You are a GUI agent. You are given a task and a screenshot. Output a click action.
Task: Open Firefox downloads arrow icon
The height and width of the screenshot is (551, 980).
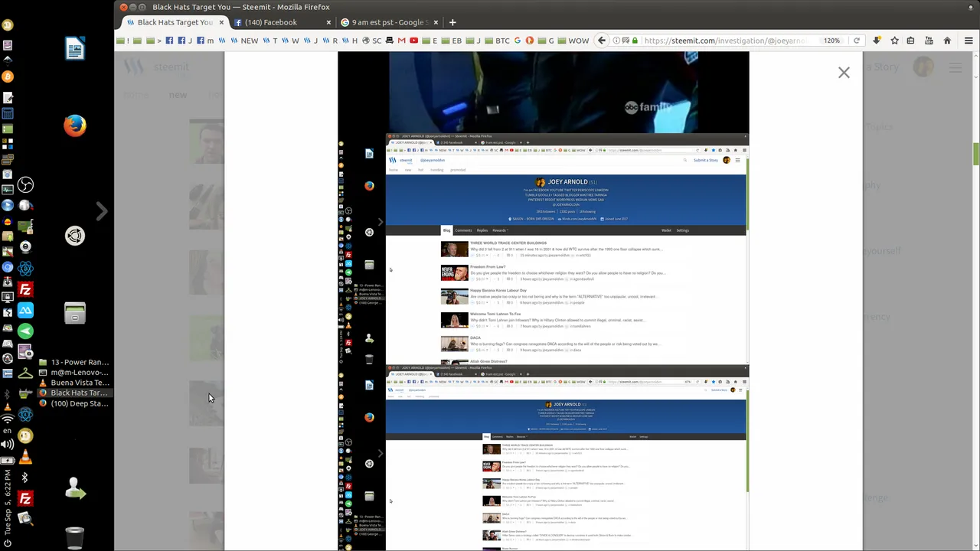tap(877, 41)
